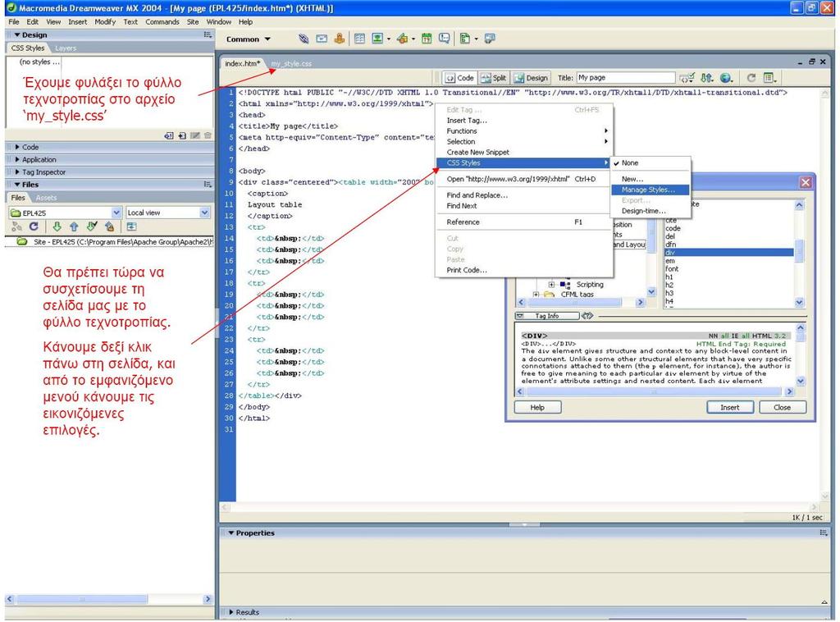Open the EPL425 site dropdown
The height and width of the screenshot is (622, 840).
(116, 213)
